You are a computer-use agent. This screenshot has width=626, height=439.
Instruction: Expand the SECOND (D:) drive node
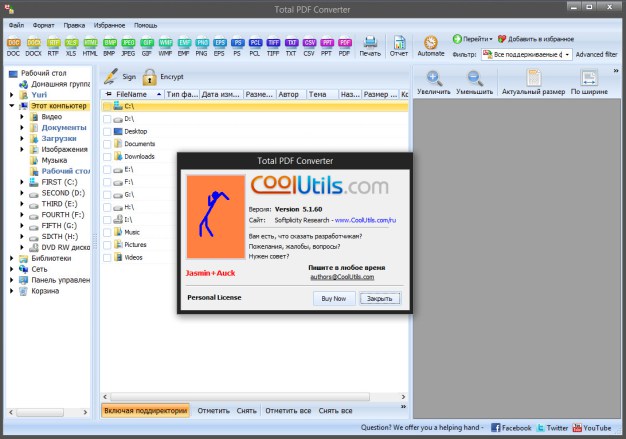point(22,193)
